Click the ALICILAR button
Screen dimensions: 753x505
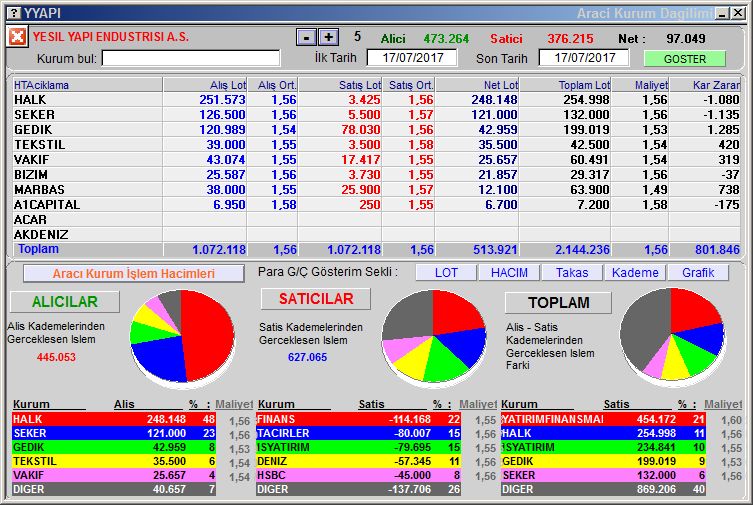65,302
